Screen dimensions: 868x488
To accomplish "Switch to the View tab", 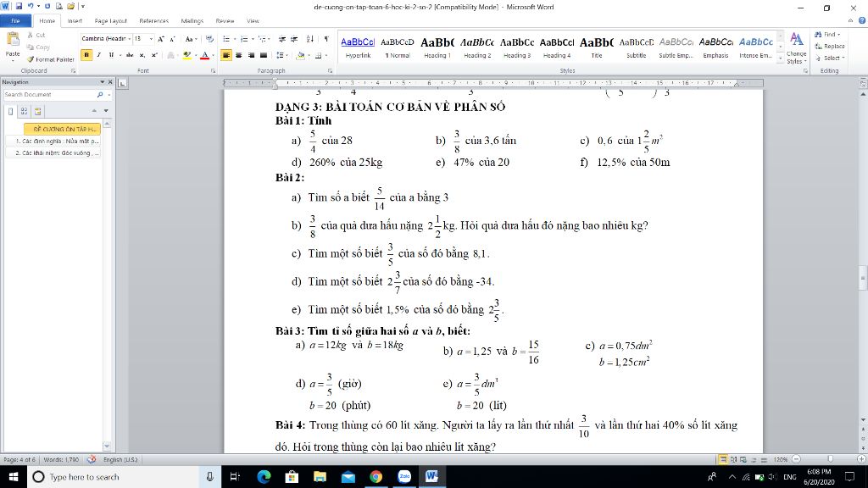I will (253, 20).
